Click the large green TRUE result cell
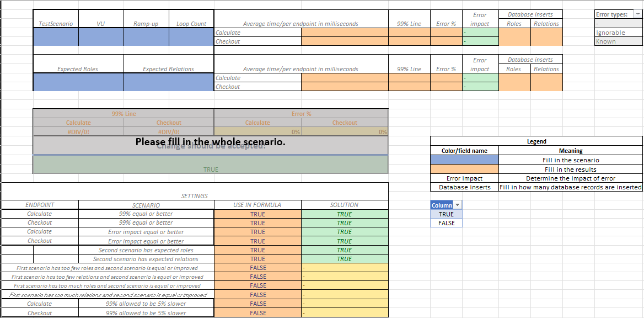This screenshot has height=318, width=644. click(211, 167)
